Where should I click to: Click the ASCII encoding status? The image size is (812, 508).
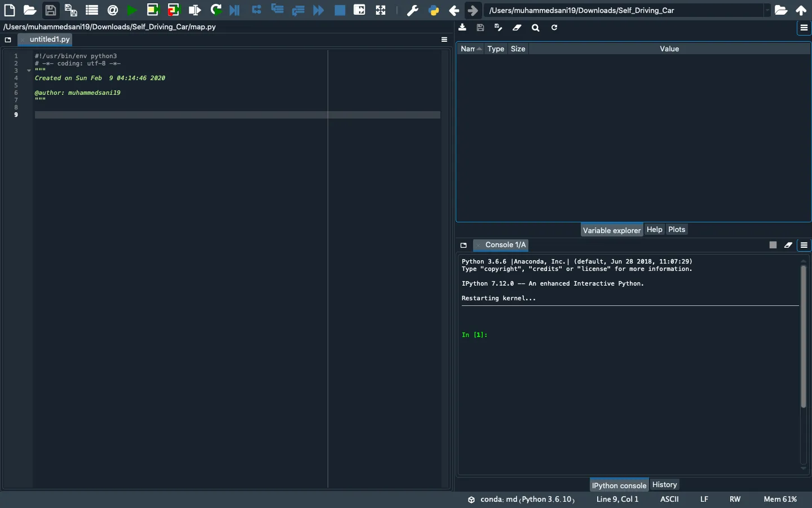click(x=669, y=500)
